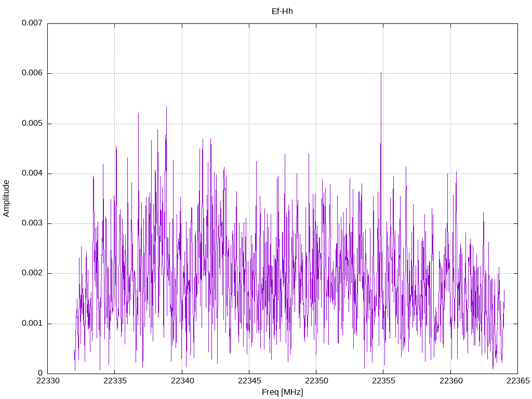
Task: Click the x-axis tick label 22355
Action: (x=384, y=381)
